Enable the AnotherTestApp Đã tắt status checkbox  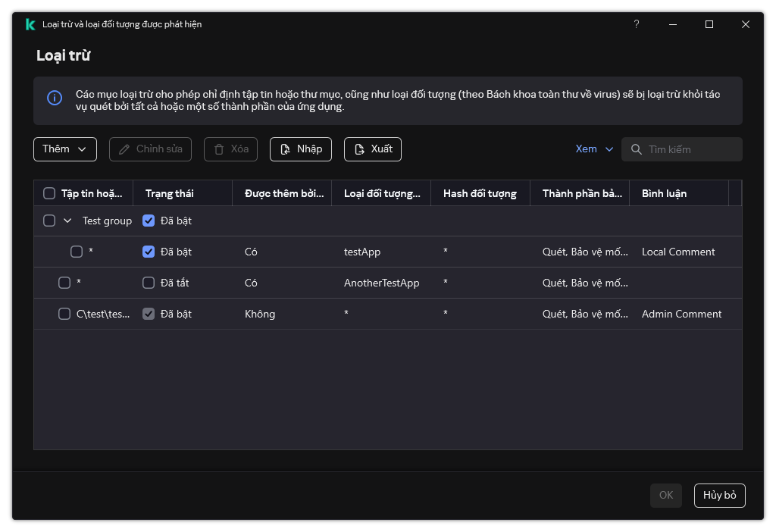pos(149,283)
